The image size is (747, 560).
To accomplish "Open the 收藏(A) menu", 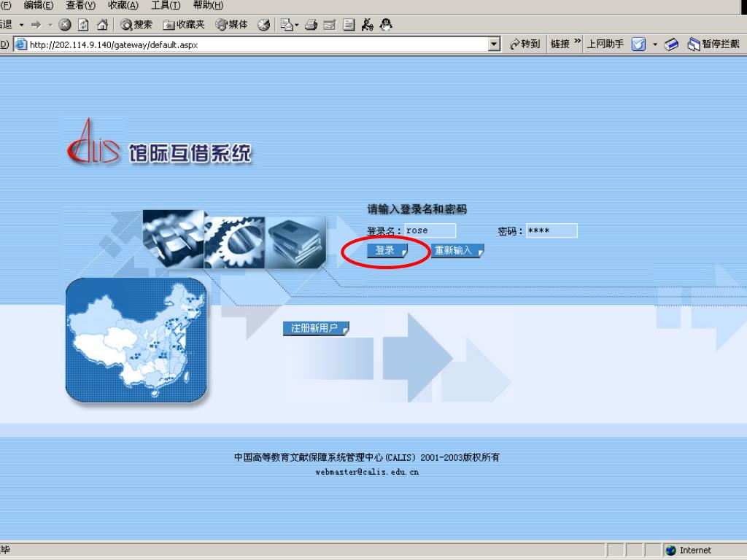I will click(123, 5).
